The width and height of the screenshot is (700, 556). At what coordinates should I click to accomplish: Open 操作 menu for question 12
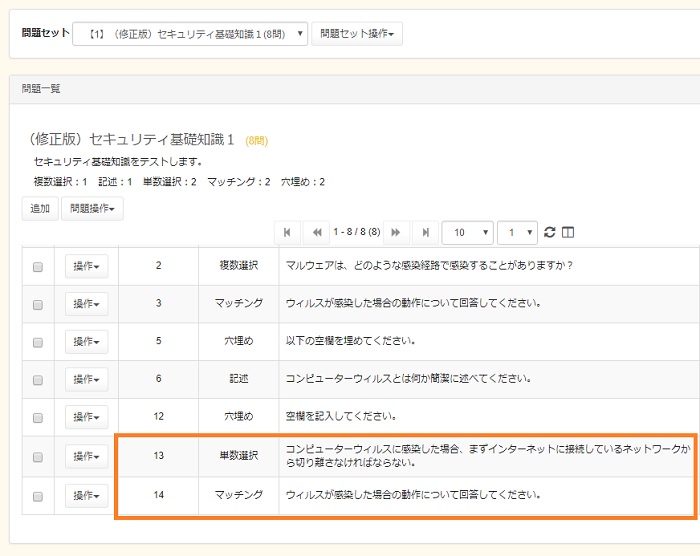pos(87,417)
